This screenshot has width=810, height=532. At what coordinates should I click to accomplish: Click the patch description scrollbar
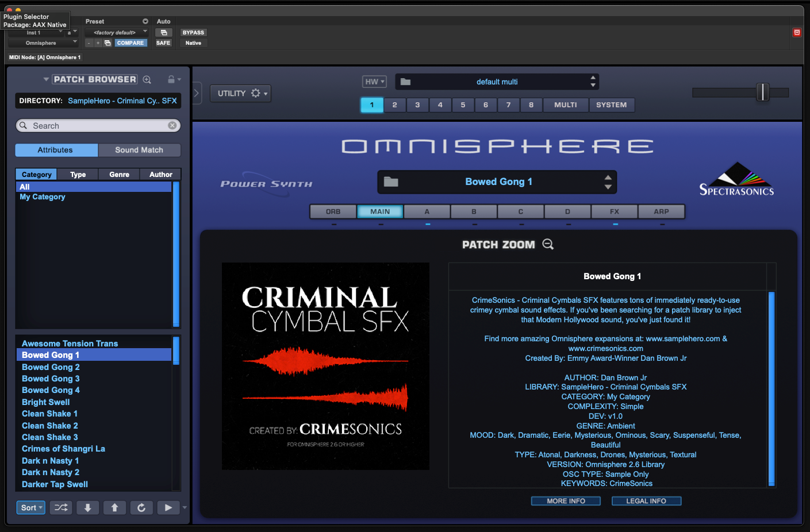[x=771, y=389]
